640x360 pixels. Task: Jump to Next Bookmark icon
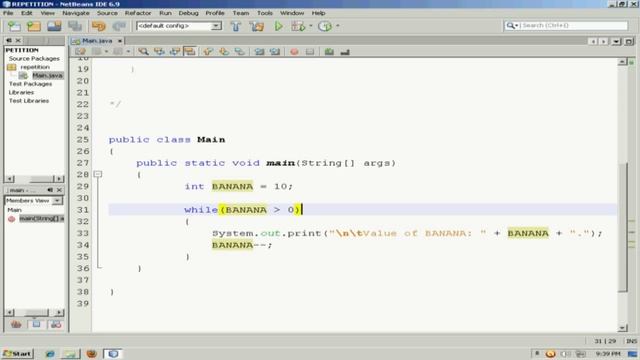(x=224, y=51)
